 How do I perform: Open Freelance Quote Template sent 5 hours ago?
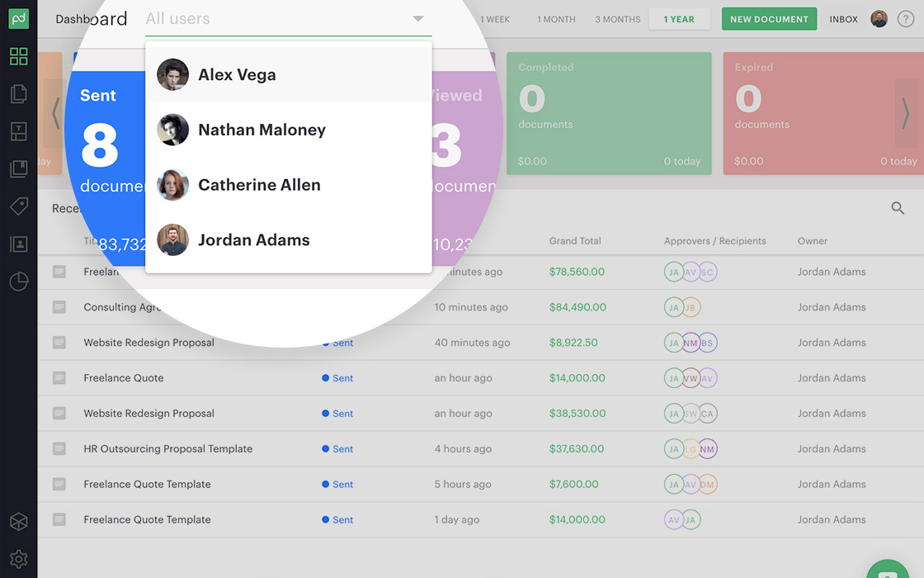pos(147,484)
